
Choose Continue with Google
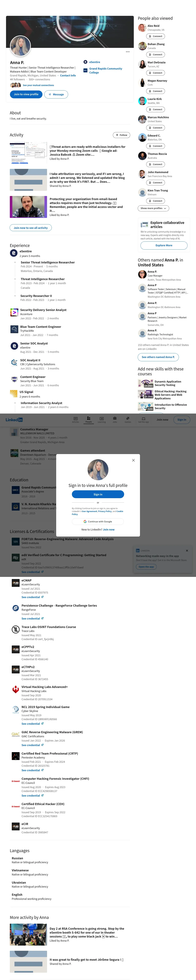point(98,522)
